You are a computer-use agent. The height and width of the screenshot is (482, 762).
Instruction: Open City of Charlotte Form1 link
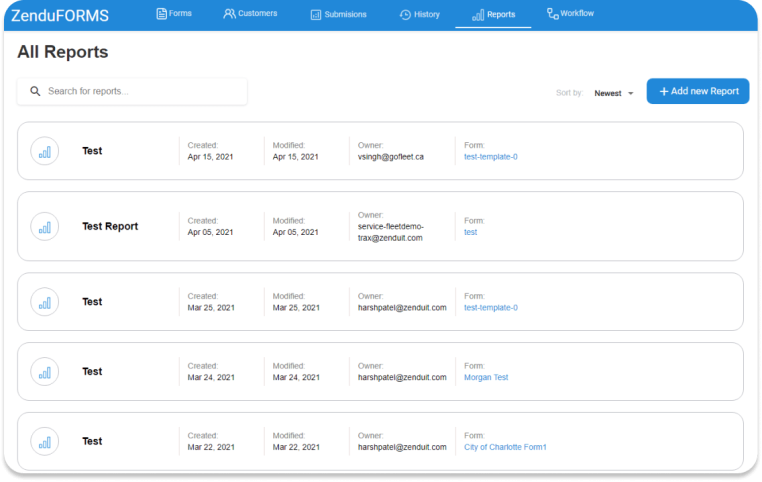(x=505, y=447)
